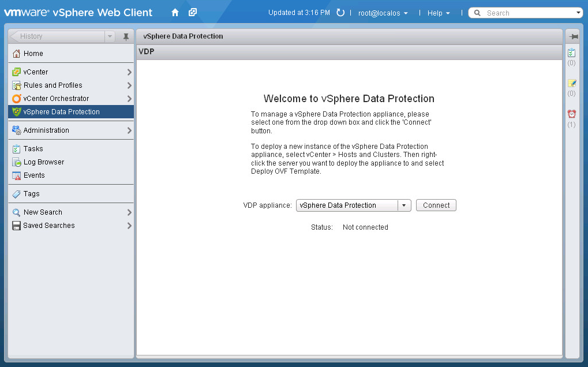Open work in progress notes icon
This screenshot has width=588, height=367.
pos(571,83)
